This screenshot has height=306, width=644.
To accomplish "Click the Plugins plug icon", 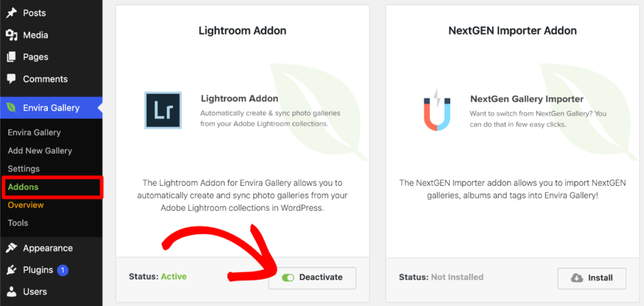I will pos(11,270).
